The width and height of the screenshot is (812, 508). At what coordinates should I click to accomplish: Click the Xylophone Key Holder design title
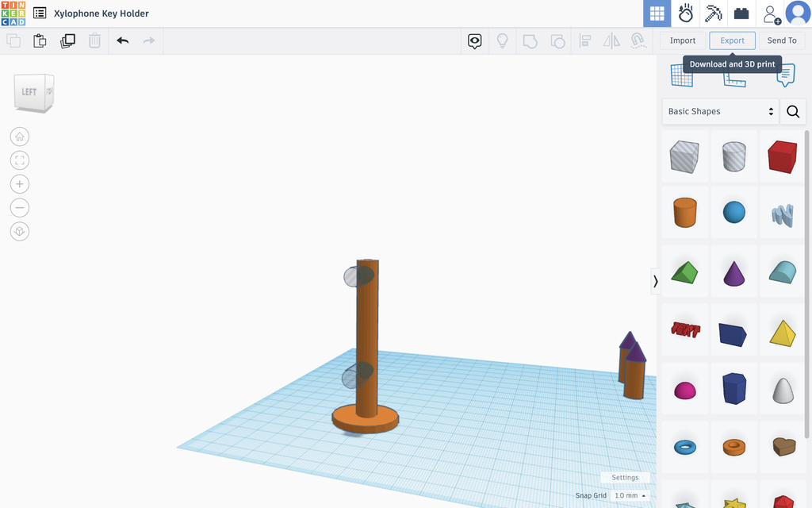(101, 13)
